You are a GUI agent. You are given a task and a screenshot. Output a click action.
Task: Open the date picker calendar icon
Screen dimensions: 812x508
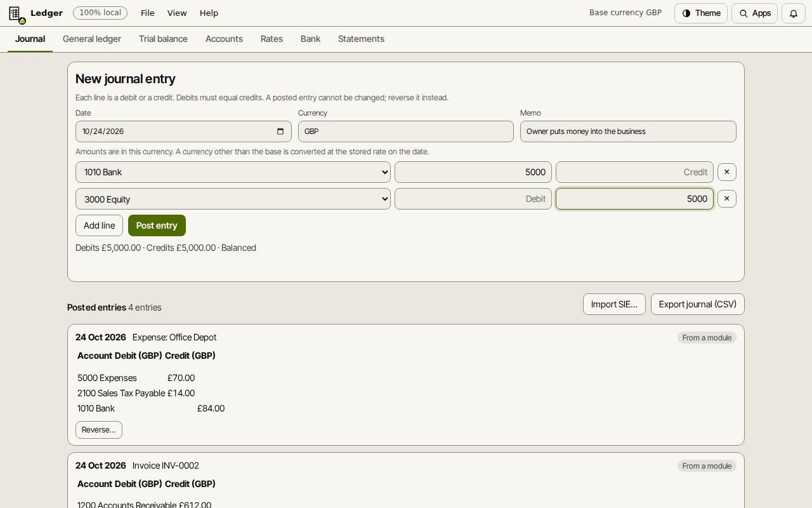(280, 131)
